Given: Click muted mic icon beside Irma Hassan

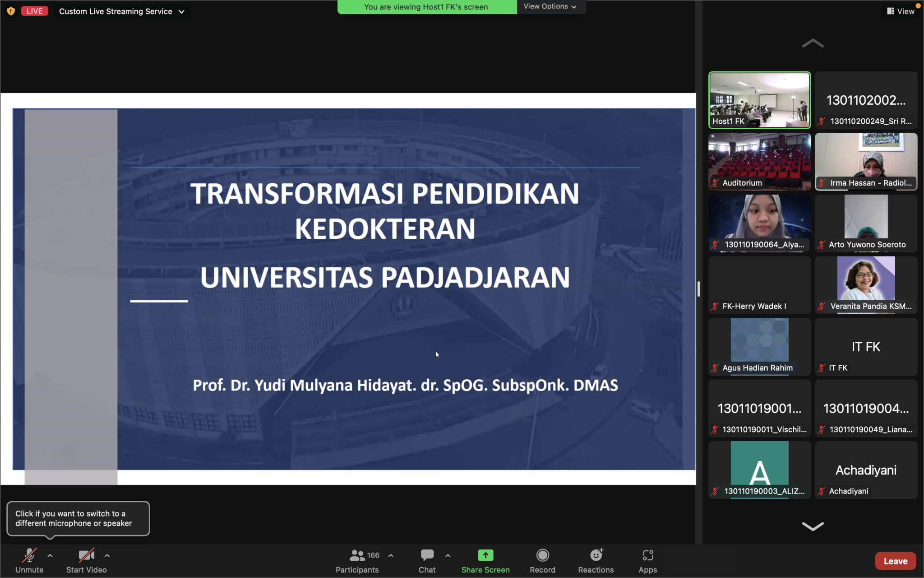Looking at the screenshot, I should point(822,183).
